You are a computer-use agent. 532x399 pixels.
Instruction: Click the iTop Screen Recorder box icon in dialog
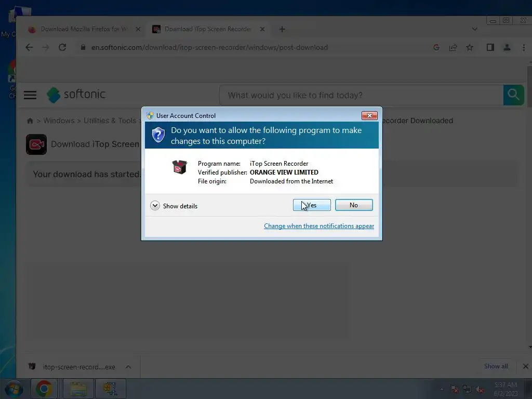179,167
